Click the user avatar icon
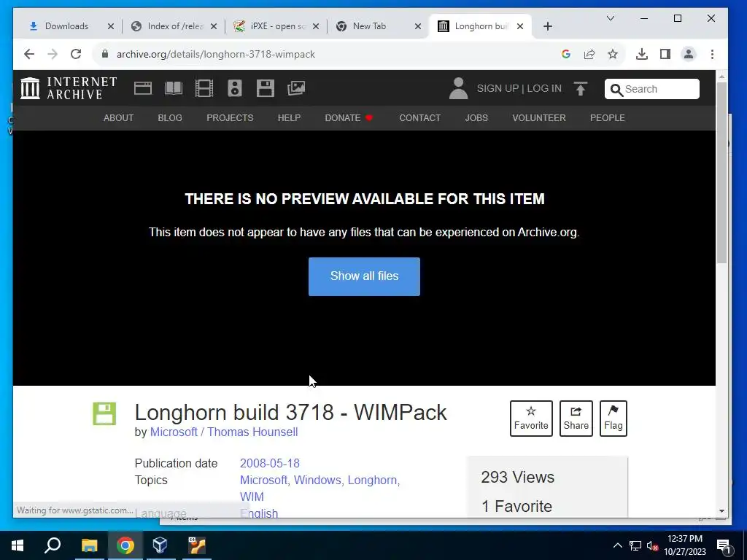 [458, 88]
